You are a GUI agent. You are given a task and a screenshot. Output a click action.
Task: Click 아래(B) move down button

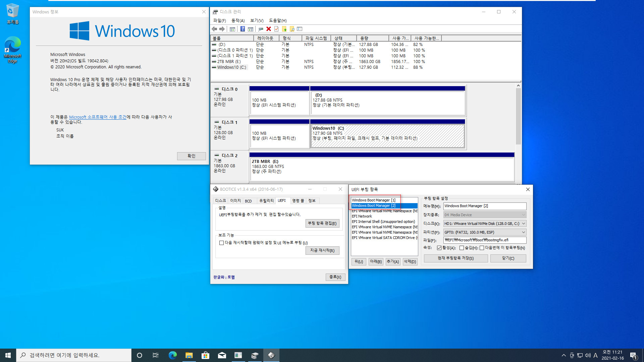click(376, 262)
